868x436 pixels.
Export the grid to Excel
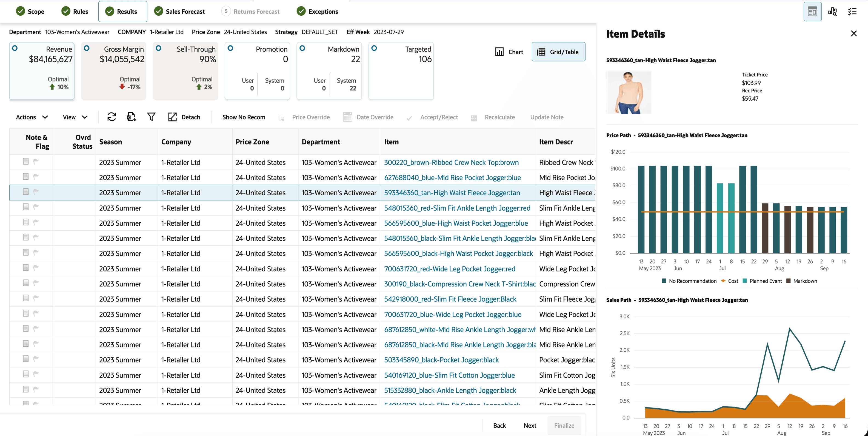tap(131, 117)
